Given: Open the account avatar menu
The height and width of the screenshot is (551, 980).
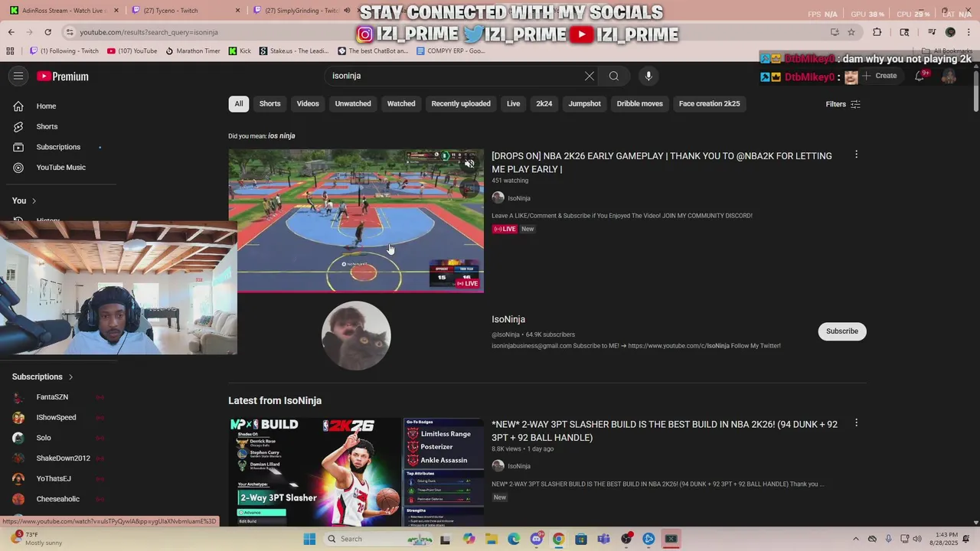Looking at the screenshot, I should [949, 76].
